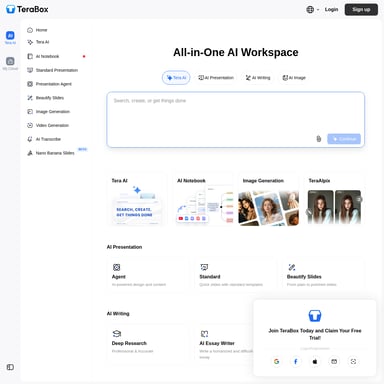
Task: Click the AI Presentation section heading
Action: tap(124, 247)
